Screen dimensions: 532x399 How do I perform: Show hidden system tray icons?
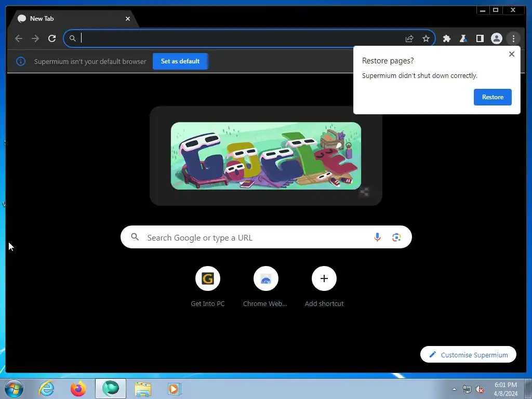pos(454,389)
